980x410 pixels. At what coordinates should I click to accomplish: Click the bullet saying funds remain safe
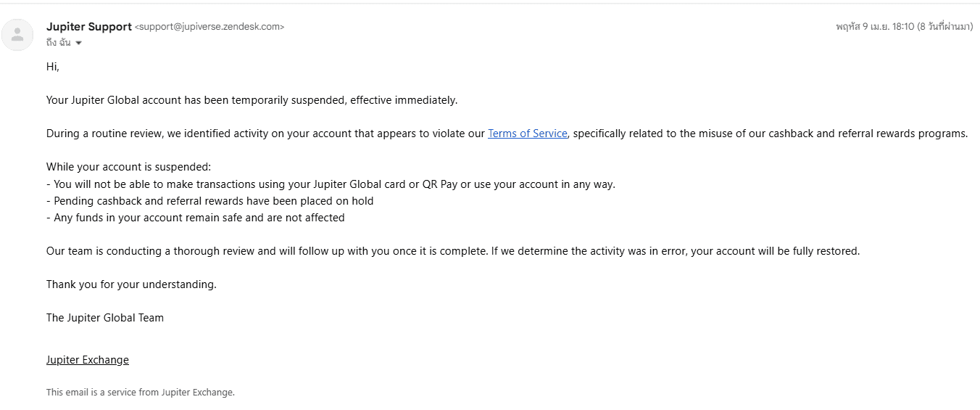tap(196, 218)
